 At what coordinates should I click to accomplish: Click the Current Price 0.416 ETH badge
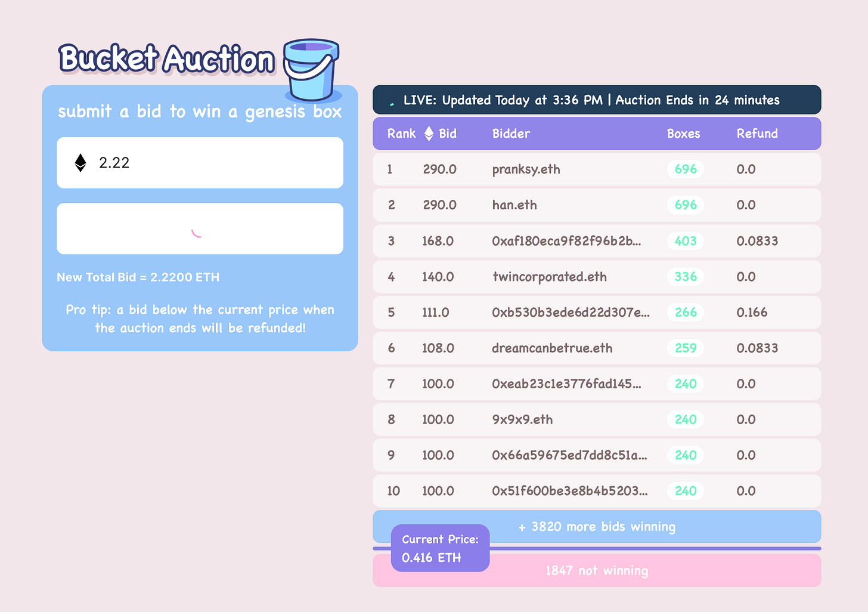[x=440, y=548]
